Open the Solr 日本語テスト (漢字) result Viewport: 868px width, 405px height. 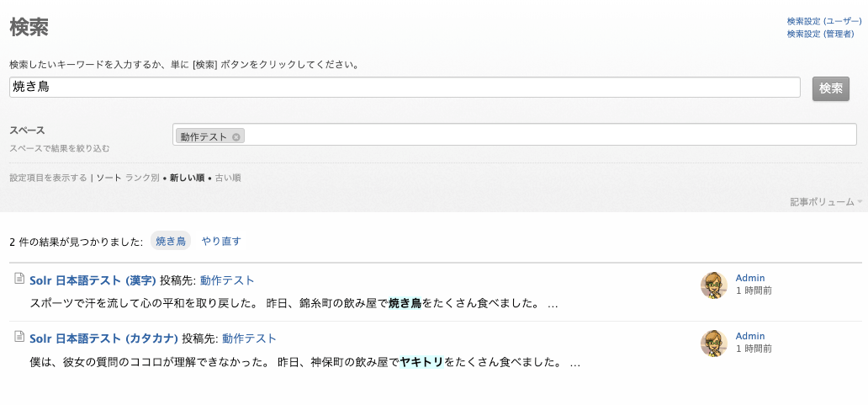point(93,280)
